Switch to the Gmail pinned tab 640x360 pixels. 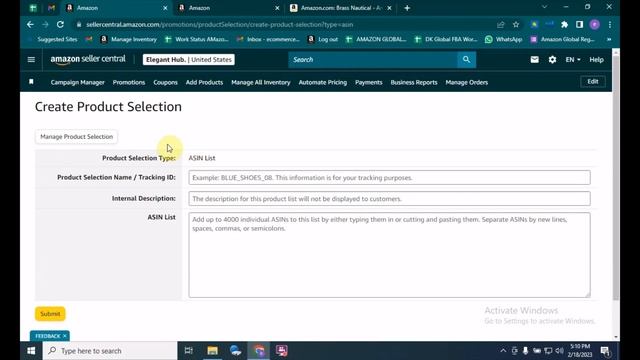tap(51, 8)
